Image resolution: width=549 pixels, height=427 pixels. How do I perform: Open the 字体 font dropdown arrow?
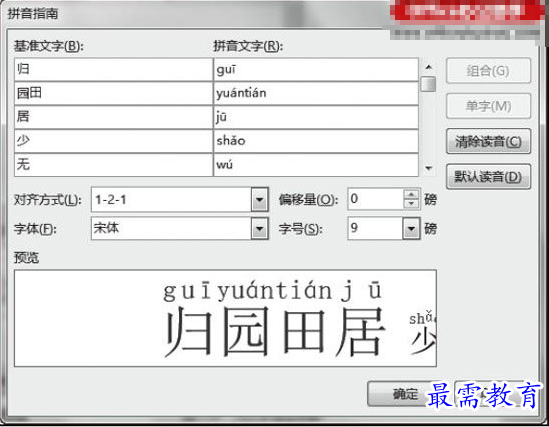point(259,229)
